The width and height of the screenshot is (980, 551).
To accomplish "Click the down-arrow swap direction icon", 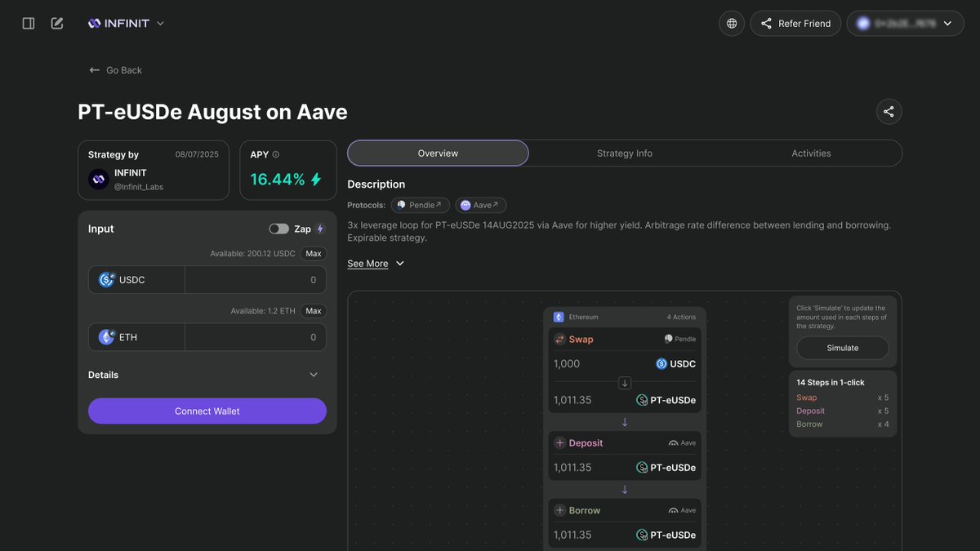I will coord(625,382).
